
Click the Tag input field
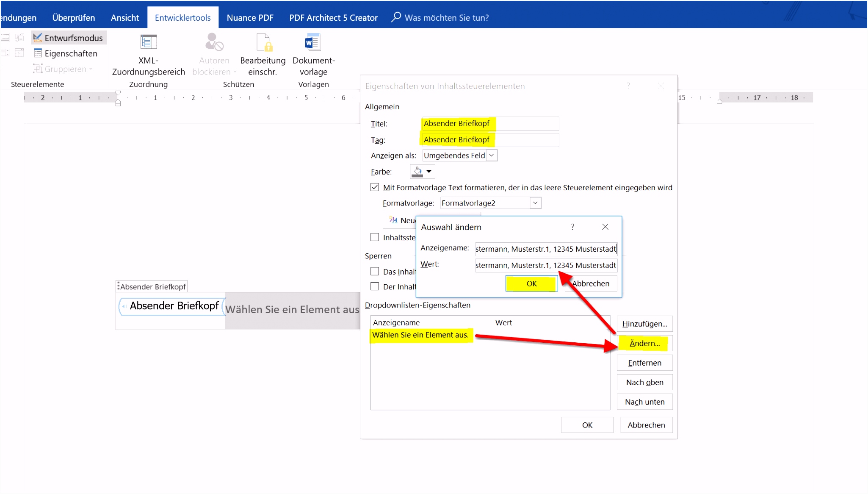pyautogui.click(x=490, y=139)
